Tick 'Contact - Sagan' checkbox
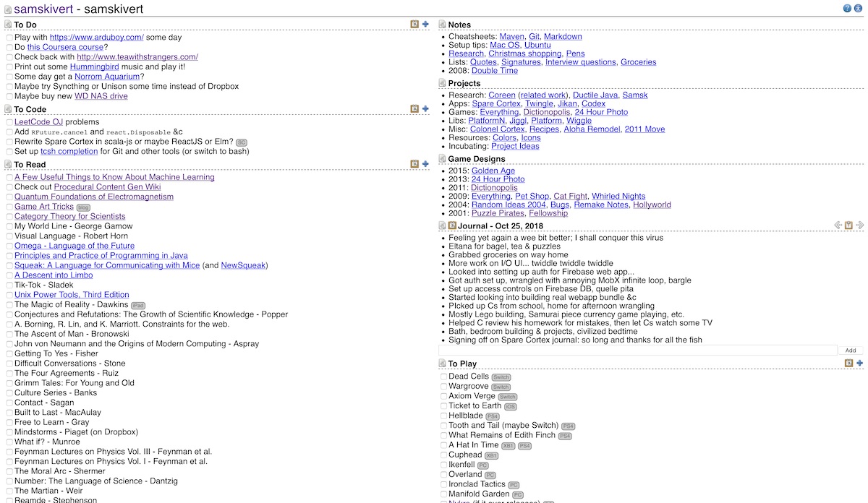 coord(9,403)
